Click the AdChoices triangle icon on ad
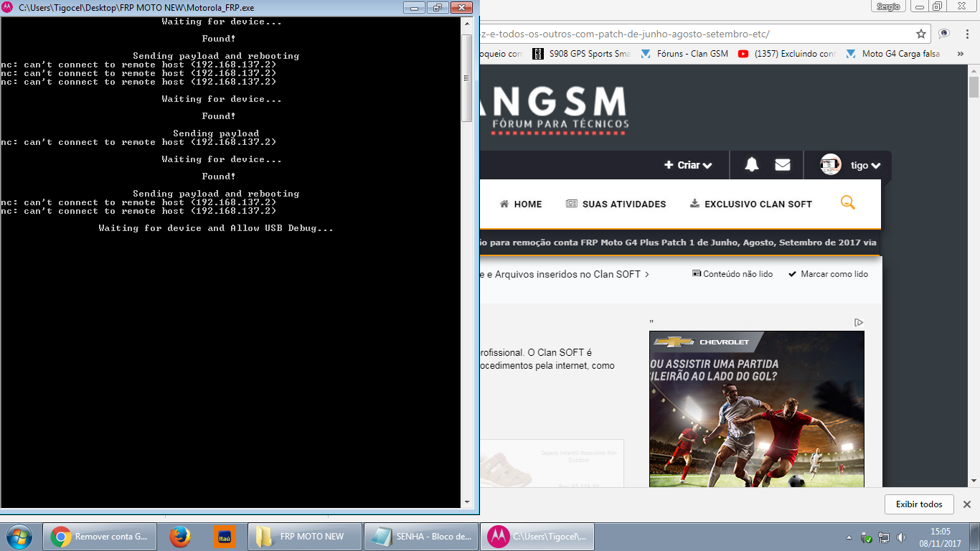 859,323
